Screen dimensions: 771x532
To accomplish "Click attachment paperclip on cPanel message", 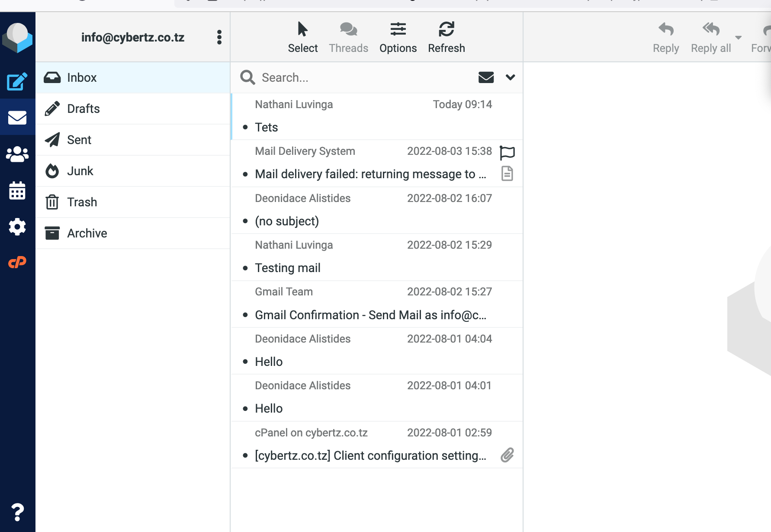I will click(507, 455).
